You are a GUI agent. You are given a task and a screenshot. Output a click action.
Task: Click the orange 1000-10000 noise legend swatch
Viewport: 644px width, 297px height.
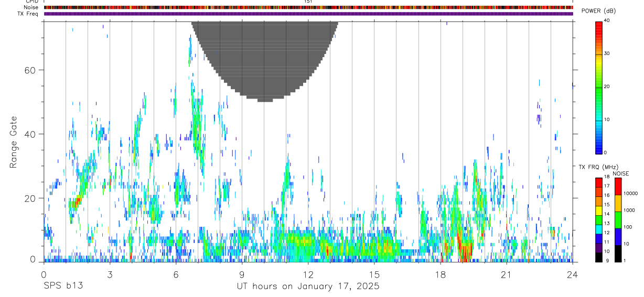618,203
